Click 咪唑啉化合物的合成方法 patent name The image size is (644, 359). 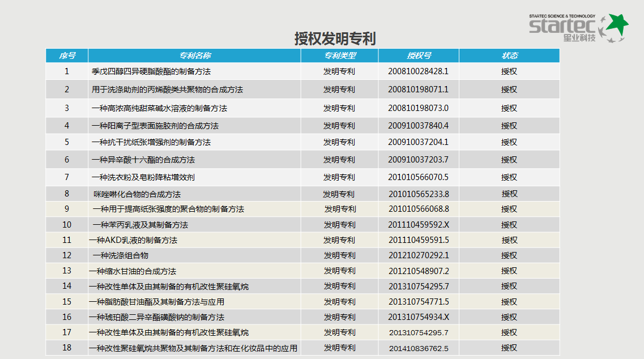click(x=137, y=194)
